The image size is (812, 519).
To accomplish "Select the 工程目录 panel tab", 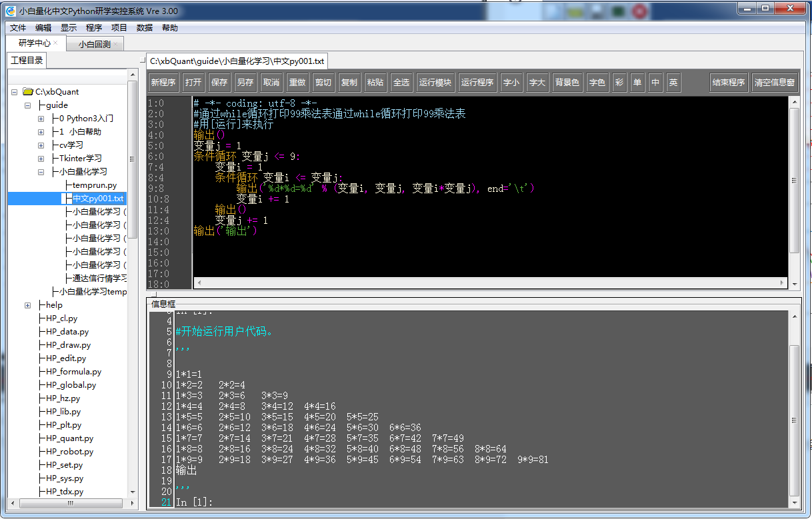I will (x=27, y=61).
